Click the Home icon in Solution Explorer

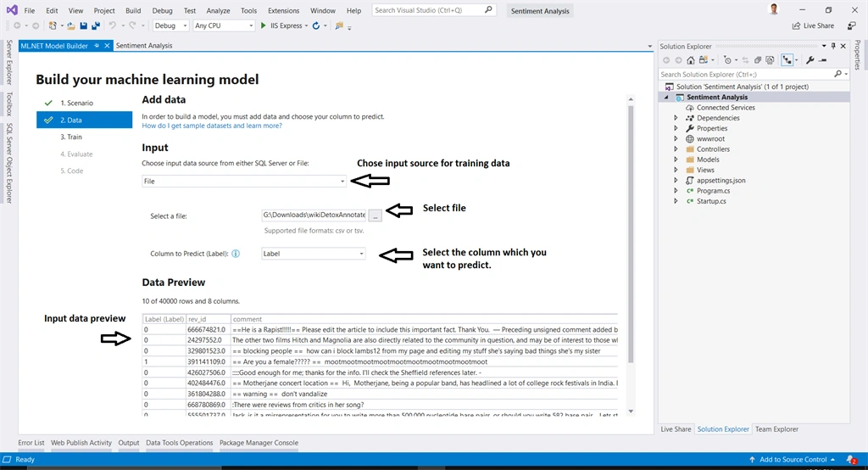[690, 60]
